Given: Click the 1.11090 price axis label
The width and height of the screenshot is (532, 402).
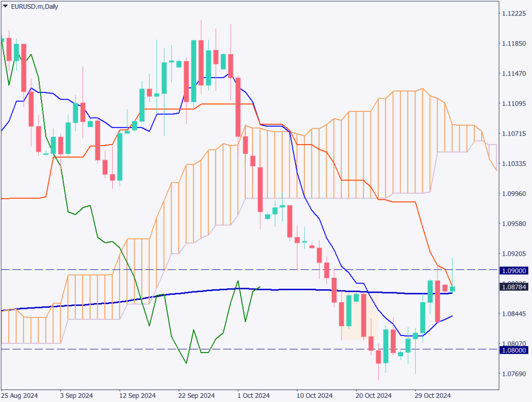Looking at the screenshot, I should (514, 104).
